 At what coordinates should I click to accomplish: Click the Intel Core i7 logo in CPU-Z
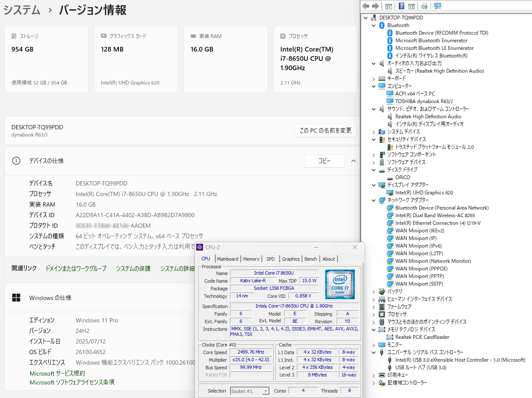[x=340, y=284]
